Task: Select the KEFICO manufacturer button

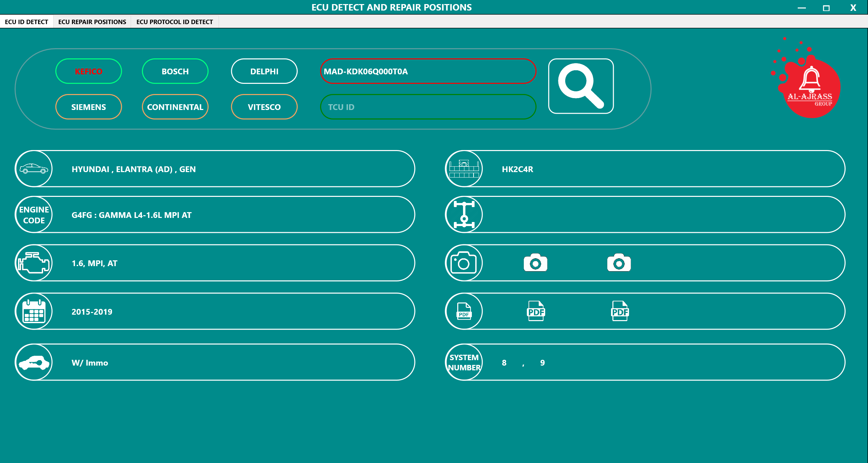Action: [89, 71]
